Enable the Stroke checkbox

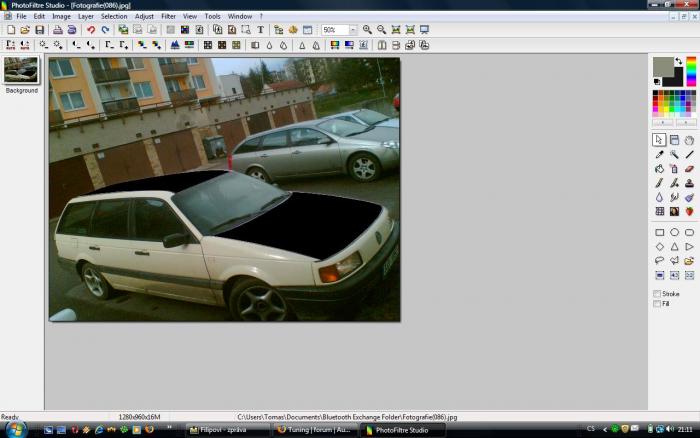[x=657, y=294]
